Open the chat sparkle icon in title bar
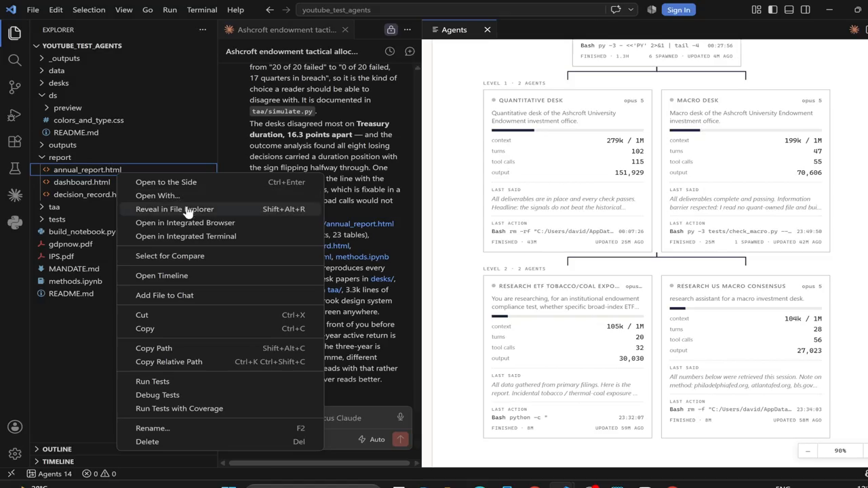 point(616,10)
